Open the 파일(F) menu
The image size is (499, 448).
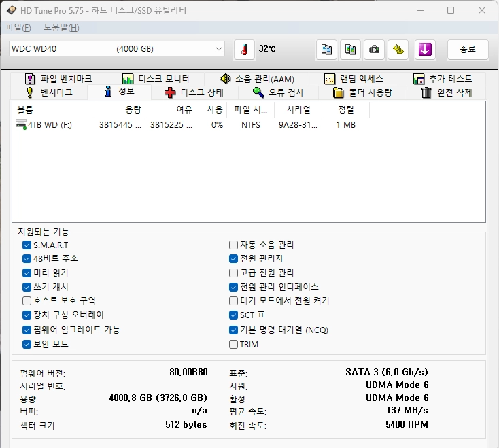pyautogui.click(x=18, y=28)
